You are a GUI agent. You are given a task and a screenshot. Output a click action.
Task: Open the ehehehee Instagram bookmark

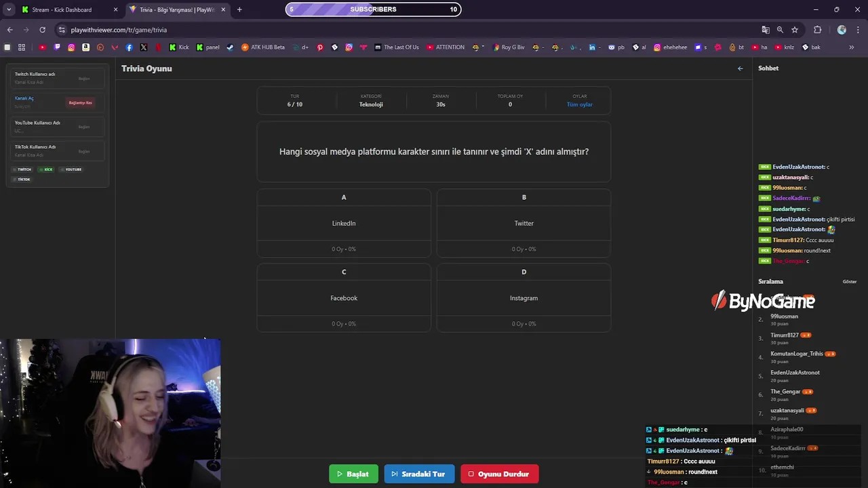pyautogui.click(x=669, y=47)
